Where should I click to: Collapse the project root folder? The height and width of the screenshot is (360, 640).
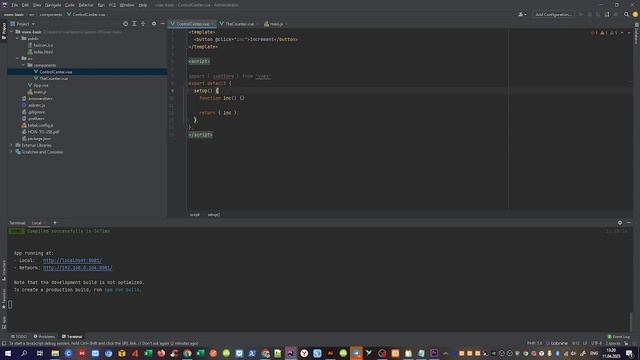[x=11, y=32]
